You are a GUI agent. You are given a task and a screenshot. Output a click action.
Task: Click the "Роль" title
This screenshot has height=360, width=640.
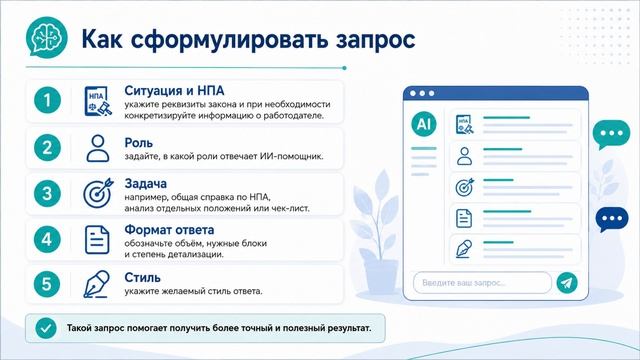(138, 143)
